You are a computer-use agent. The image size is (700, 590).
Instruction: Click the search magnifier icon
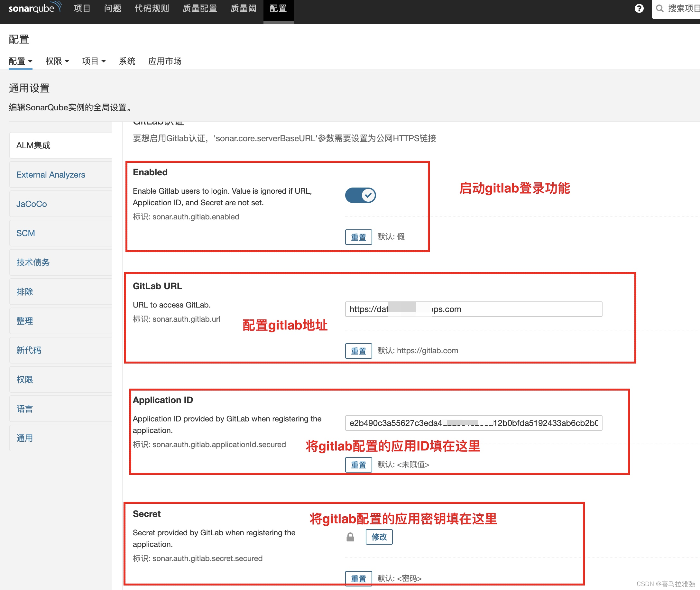point(659,8)
